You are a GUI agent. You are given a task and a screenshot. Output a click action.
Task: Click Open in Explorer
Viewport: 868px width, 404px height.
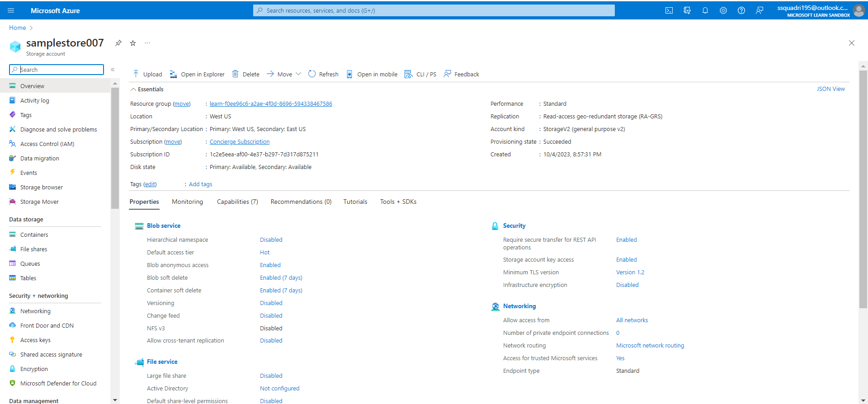tap(197, 74)
